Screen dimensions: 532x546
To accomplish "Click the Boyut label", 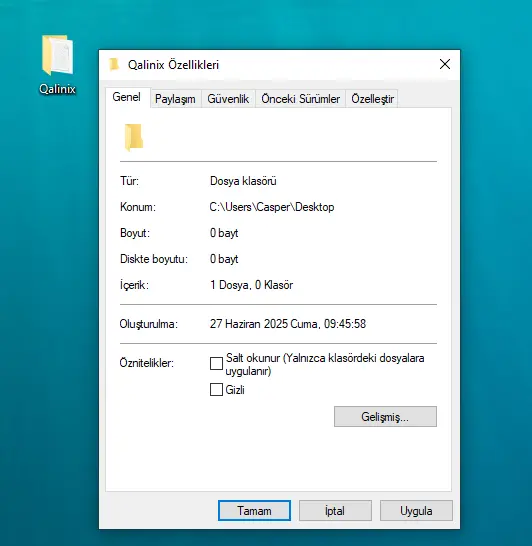I will point(135,233).
